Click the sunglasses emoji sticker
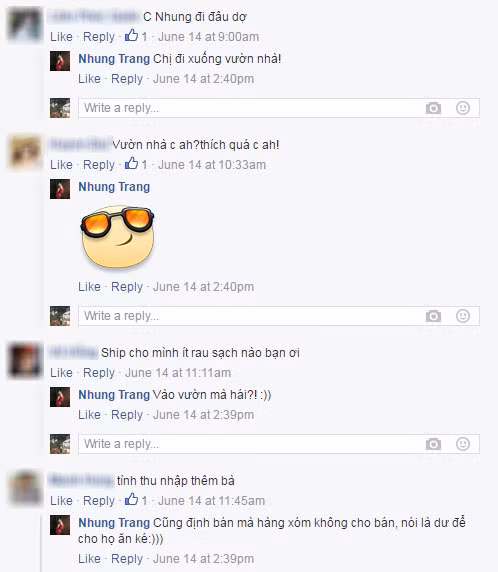Viewport: 498px width, 572px height. pos(117,237)
